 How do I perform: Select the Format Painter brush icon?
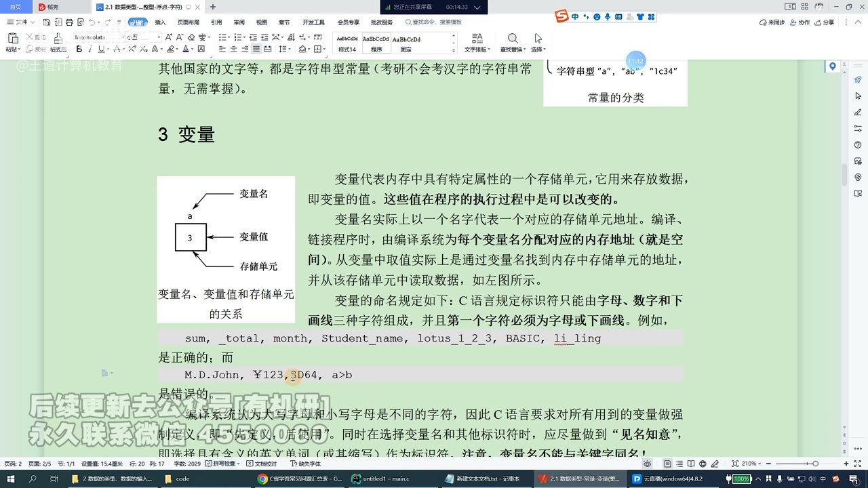coord(58,38)
